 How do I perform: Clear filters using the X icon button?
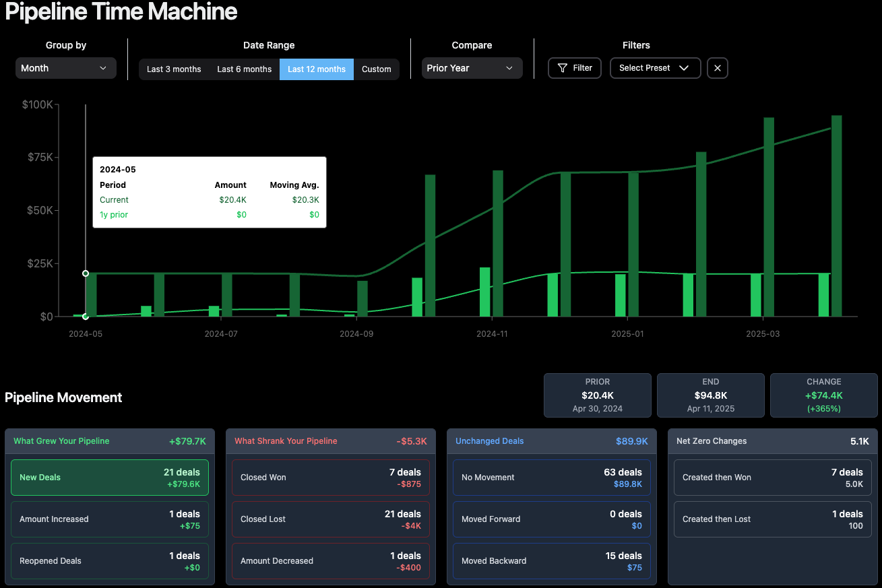coord(717,68)
